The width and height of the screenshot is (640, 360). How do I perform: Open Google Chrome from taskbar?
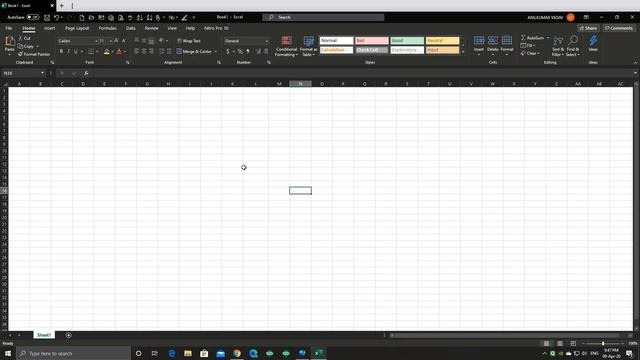(237, 353)
